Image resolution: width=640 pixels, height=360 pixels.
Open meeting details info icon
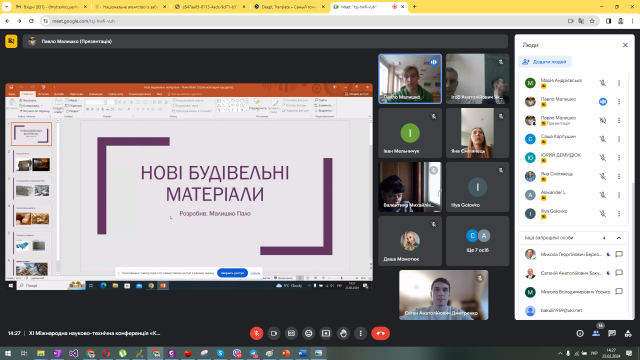580,333
